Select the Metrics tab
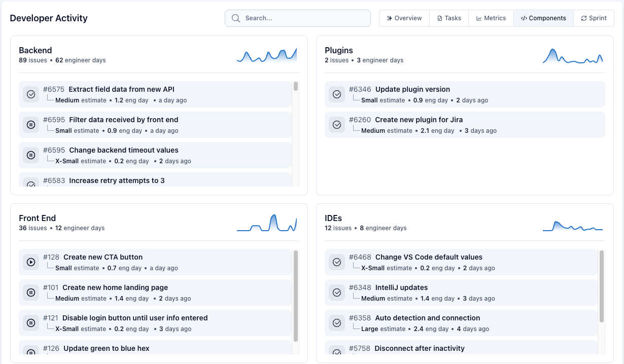 coord(491,18)
